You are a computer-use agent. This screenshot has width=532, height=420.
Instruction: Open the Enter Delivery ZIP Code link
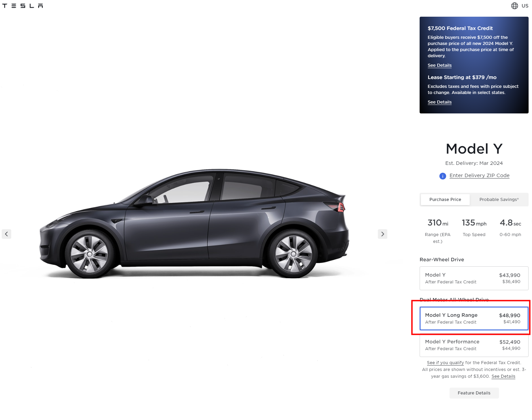point(479,175)
